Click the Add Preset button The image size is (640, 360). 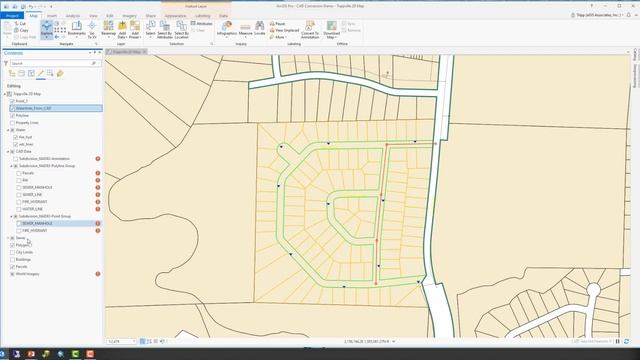(135, 29)
